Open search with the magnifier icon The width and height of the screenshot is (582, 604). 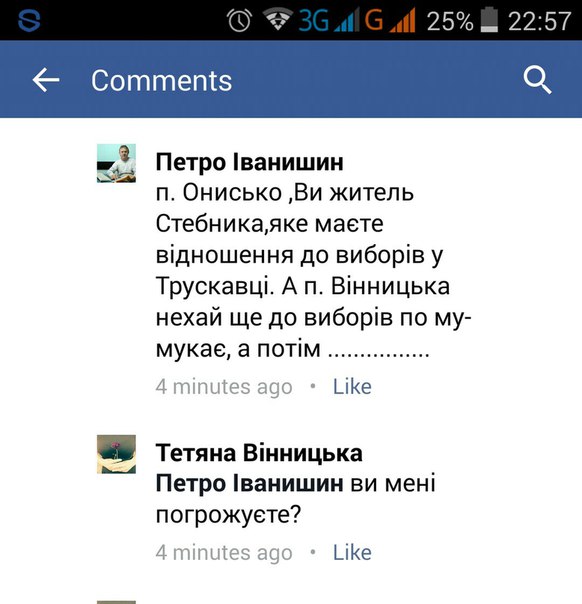(537, 80)
